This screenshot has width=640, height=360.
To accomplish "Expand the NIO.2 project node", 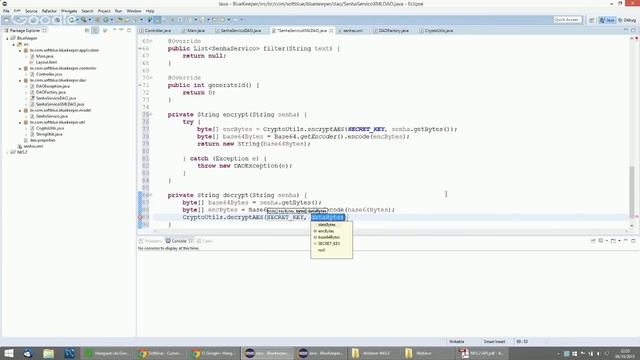I will (7, 152).
